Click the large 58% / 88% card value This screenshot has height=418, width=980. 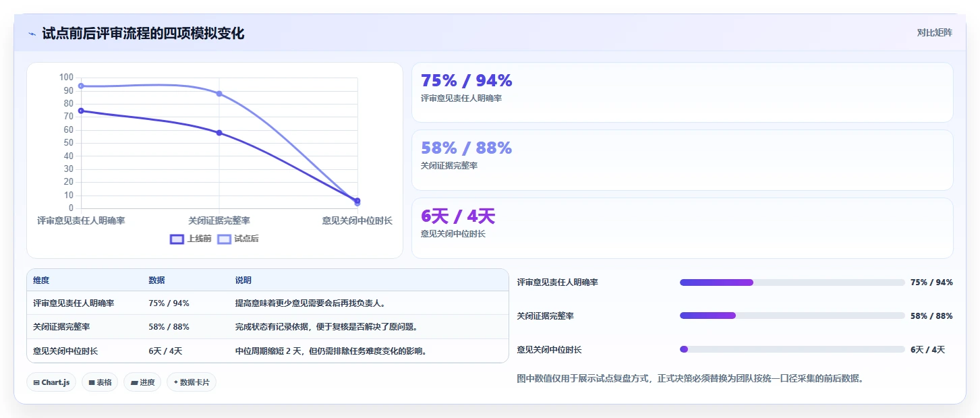click(467, 148)
